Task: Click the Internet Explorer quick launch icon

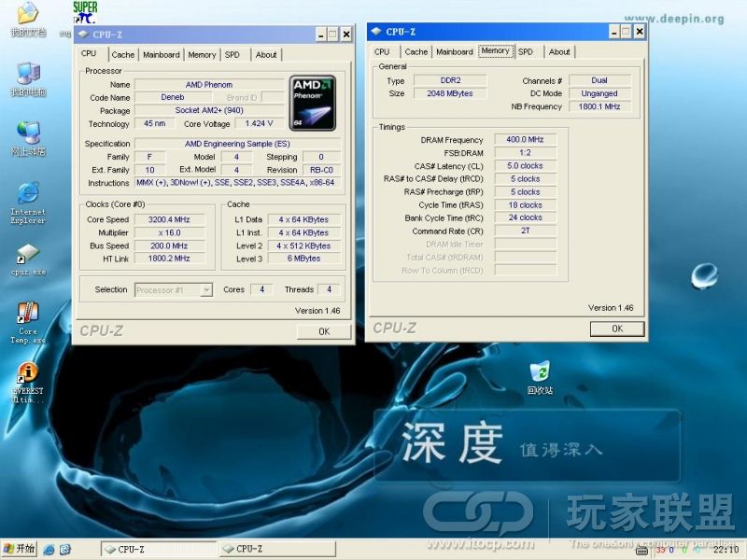Action: pyautogui.click(x=49, y=550)
